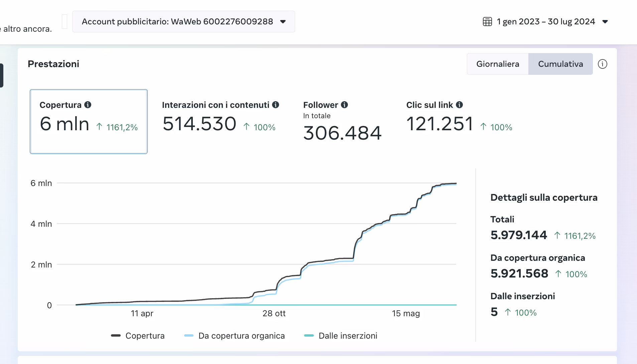View the Follower info tooltip
This screenshot has width=637, height=364.
click(x=345, y=105)
